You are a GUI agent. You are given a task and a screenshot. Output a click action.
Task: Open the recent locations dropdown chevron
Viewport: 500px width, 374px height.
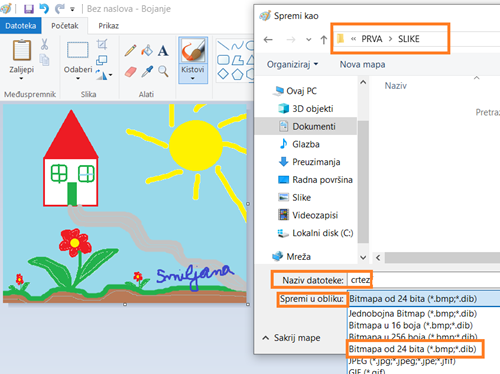309,40
